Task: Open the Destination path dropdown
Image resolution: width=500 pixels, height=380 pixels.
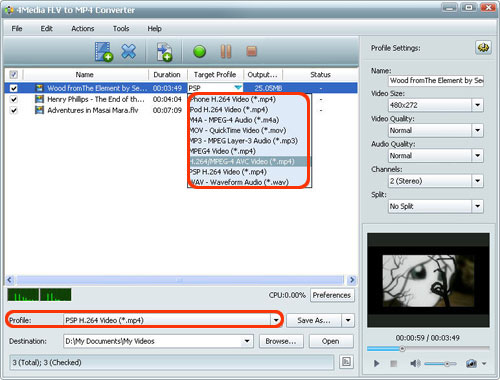Action: [x=247, y=341]
